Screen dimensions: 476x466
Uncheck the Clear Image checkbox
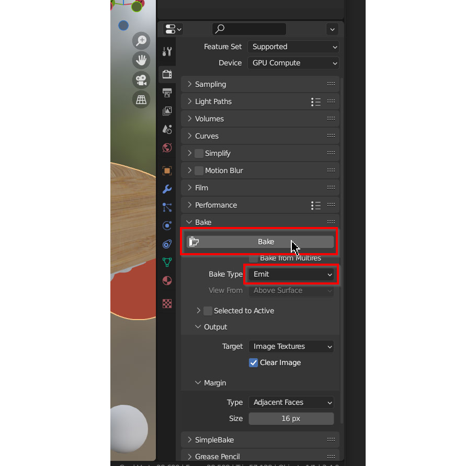[x=253, y=362]
